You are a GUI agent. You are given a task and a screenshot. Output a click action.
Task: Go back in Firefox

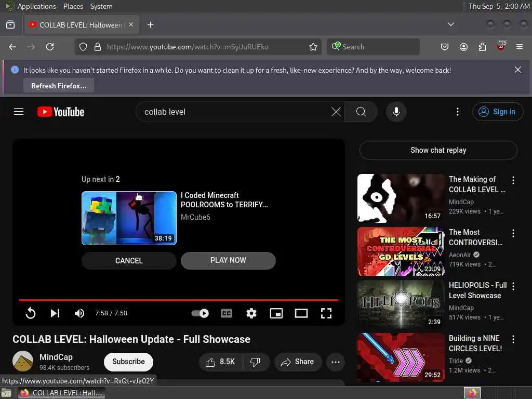pyautogui.click(x=12, y=47)
